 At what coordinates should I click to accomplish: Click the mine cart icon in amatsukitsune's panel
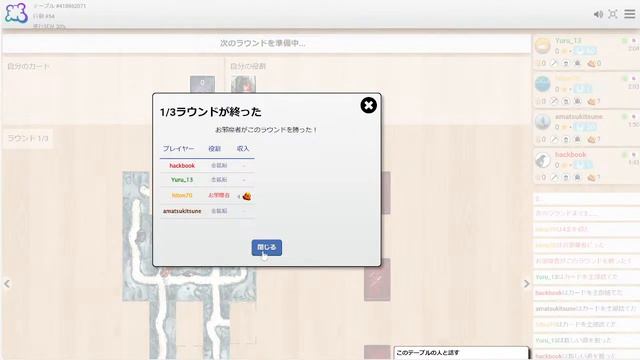pos(578,139)
